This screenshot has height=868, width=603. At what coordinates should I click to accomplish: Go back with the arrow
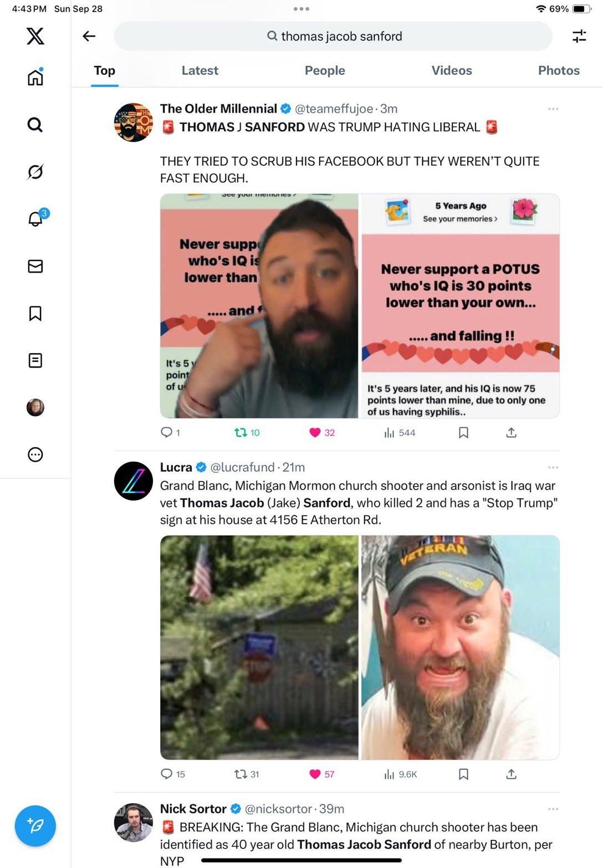(x=89, y=36)
